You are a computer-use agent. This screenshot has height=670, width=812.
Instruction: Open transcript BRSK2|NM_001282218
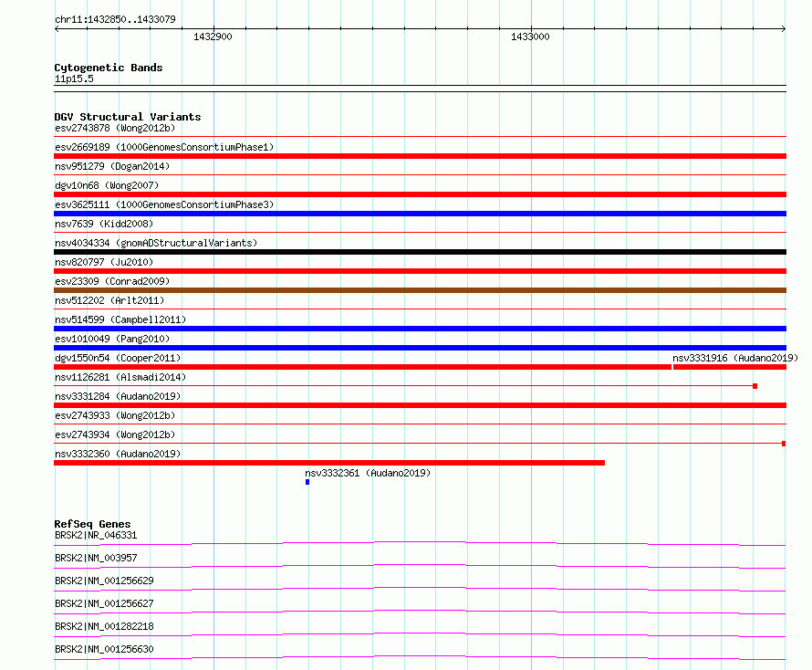point(104,626)
